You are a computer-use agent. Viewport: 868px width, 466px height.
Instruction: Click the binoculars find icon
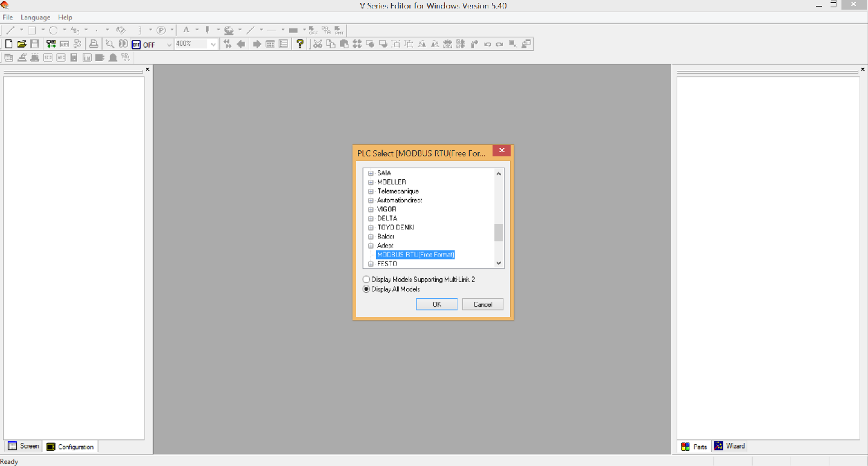123,44
